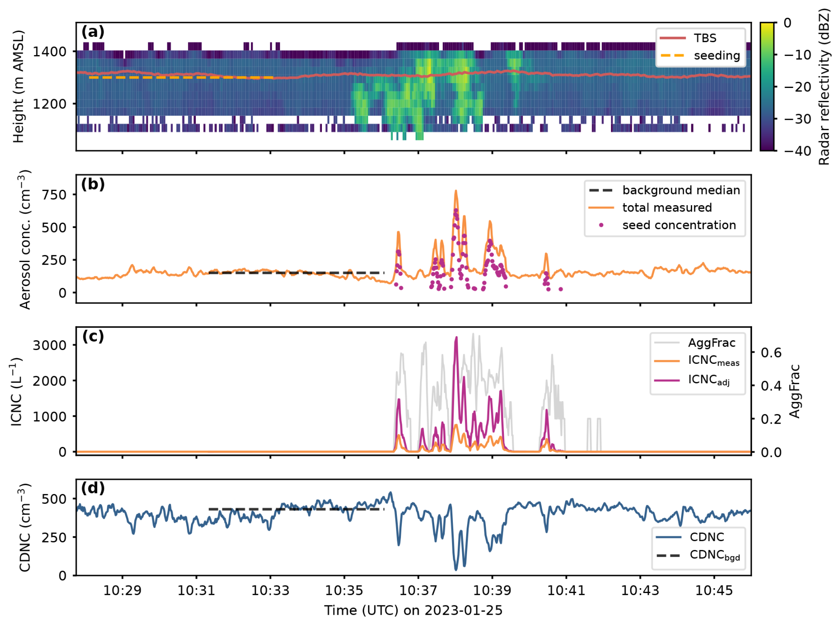Image resolution: width=840 pixels, height=625 pixels.
Task: Click the panel (a) label
Action: [93, 32]
